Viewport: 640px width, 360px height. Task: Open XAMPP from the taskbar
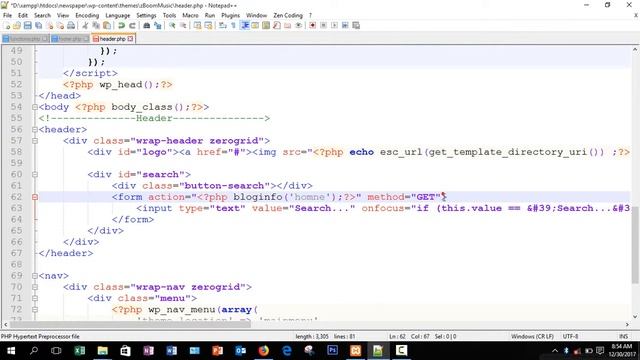click(x=356, y=350)
